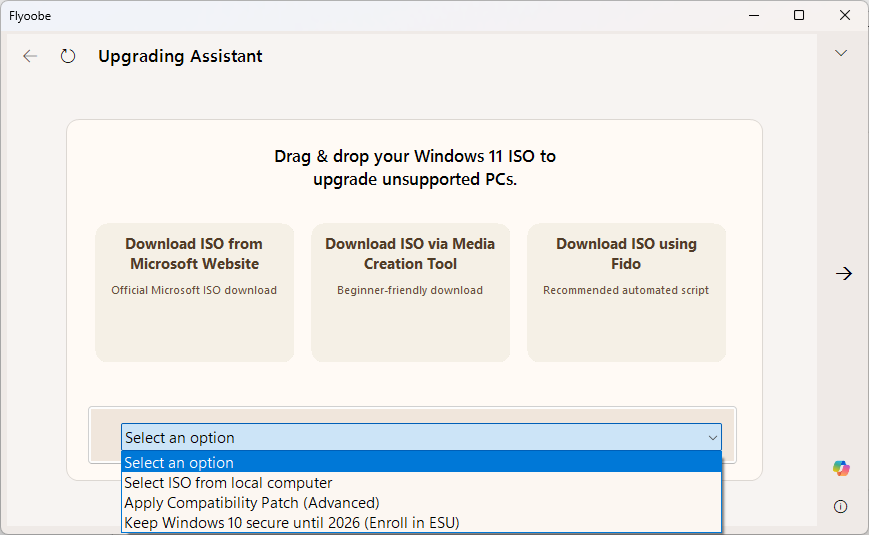Select the highlighted Select an option entry

[x=180, y=463]
